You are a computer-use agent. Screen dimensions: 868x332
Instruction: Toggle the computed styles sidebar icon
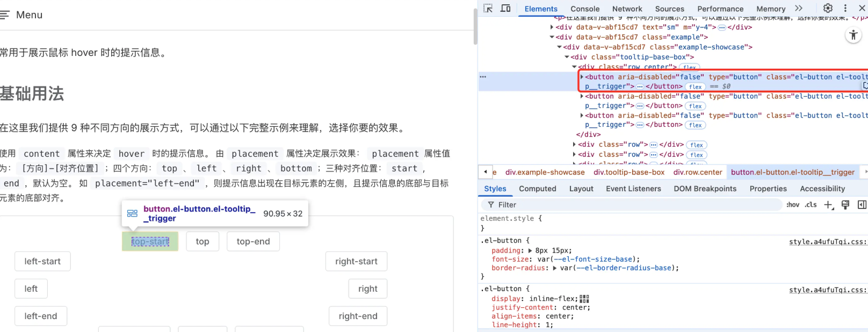pyautogui.click(x=862, y=205)
